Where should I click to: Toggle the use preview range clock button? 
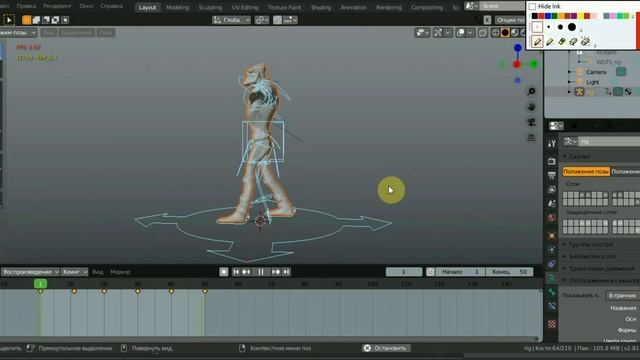coord(431,272)
